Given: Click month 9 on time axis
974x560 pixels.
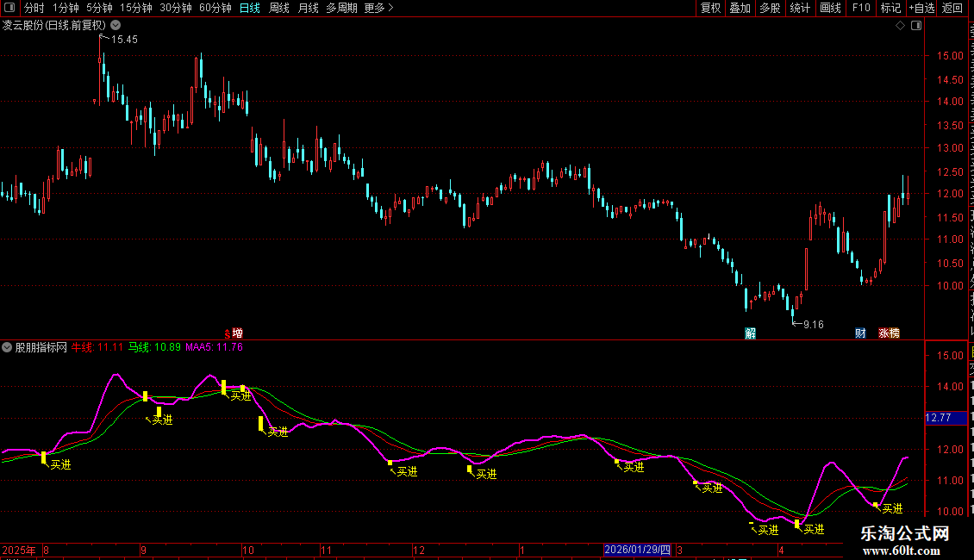Looking at the screenshot, I should [143, 550].
